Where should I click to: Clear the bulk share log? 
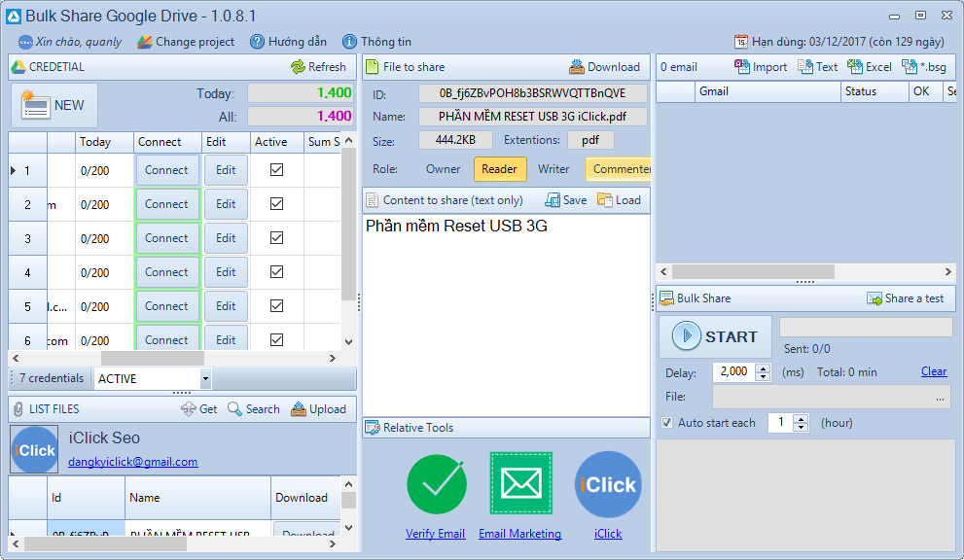coord(934,371)
